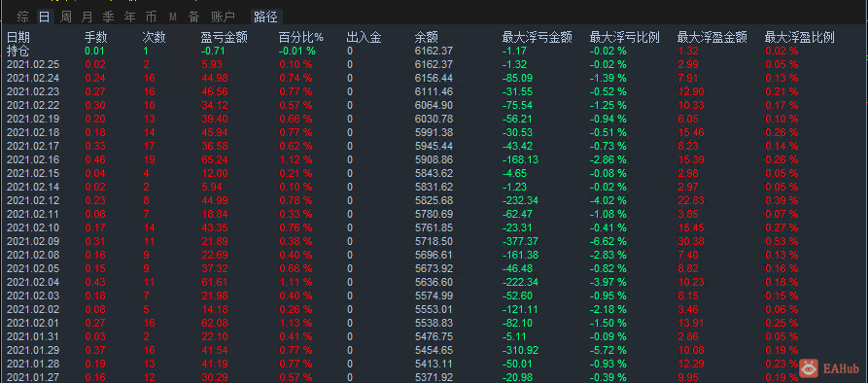Click percentage value 1.13 %
This screenshot has width=868, height=383.
[295, 323]
